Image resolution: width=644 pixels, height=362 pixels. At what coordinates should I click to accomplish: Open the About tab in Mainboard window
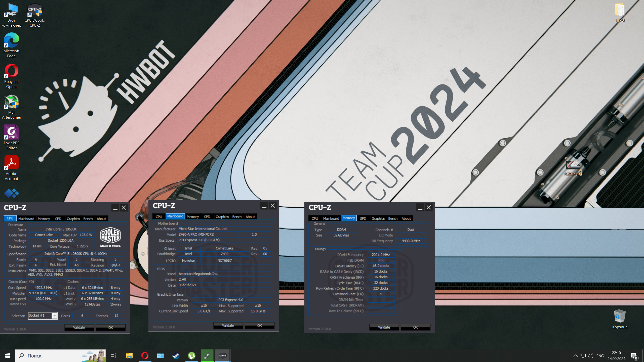250,216
